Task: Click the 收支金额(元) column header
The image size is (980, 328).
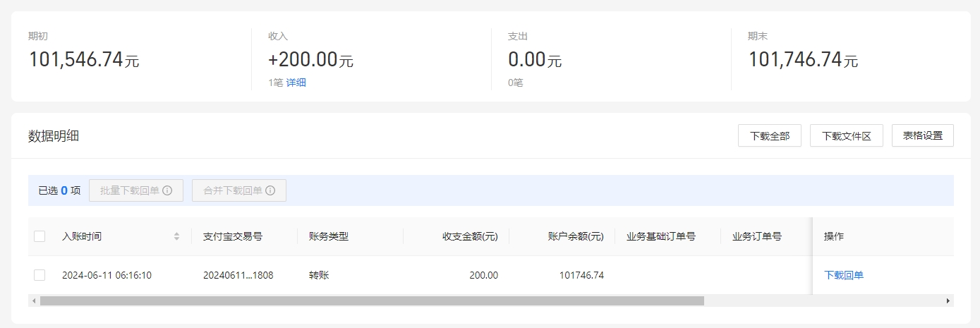Action: pyautogui.click(x=470, y=236)
